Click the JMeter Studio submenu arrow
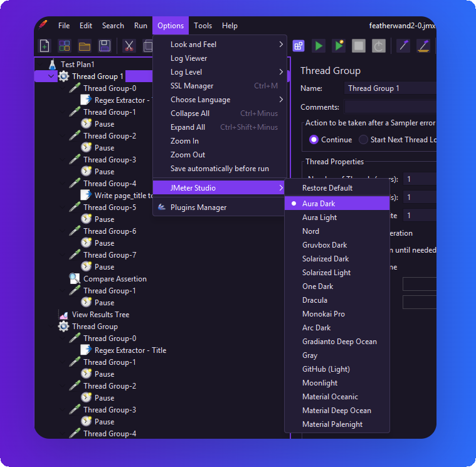The width and height of the screenshot is (476, 467). [281, 188]
